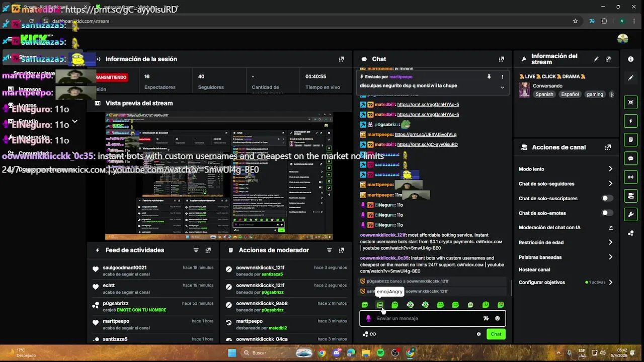Pop out the Acciones de canal panel
Screen dimensions: 644x362
608,147
